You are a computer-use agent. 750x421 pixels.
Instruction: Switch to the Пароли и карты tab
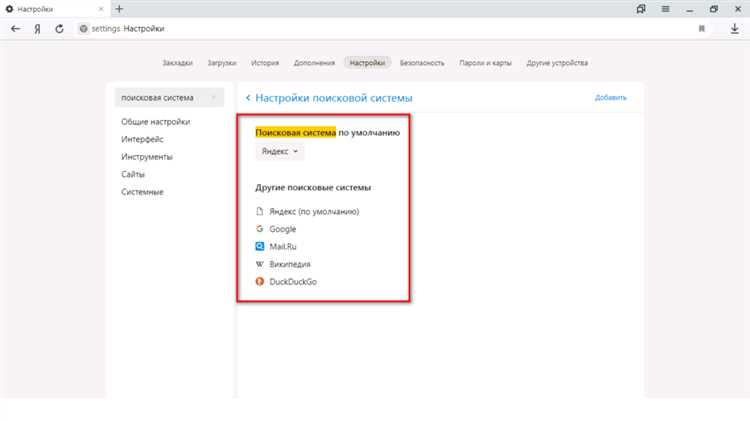tap(485, 63)
